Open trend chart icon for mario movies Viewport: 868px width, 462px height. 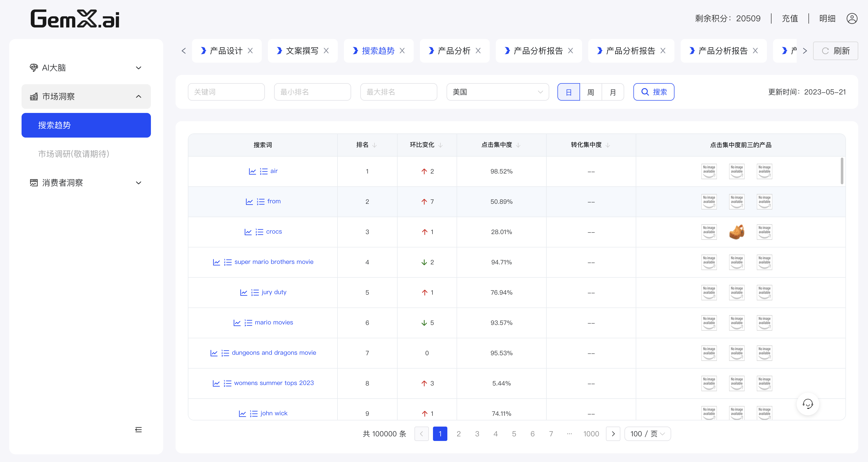click(x=237, y=323)
